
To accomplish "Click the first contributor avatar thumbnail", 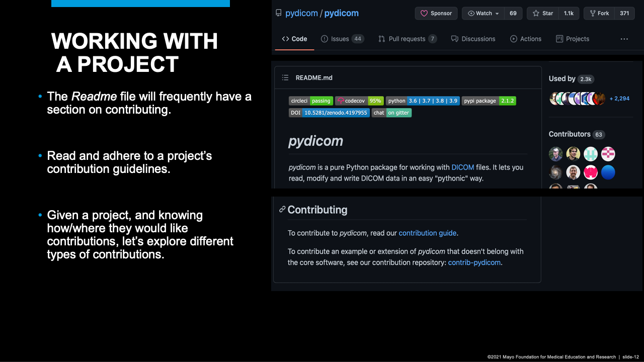I will click(555, 154).
